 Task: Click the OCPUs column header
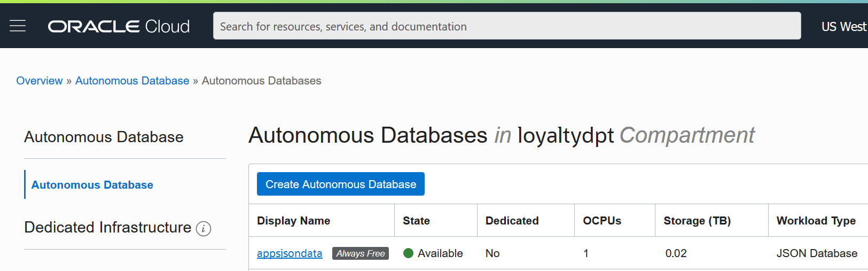(602, 221)
